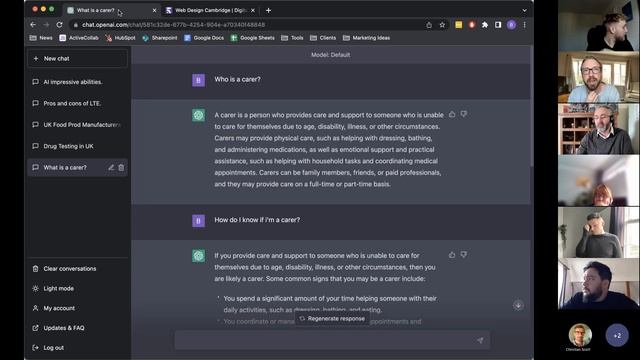Screen dimensions: 640x360
Task: Open the Google Docs bookmark
Action: point(204,38)
